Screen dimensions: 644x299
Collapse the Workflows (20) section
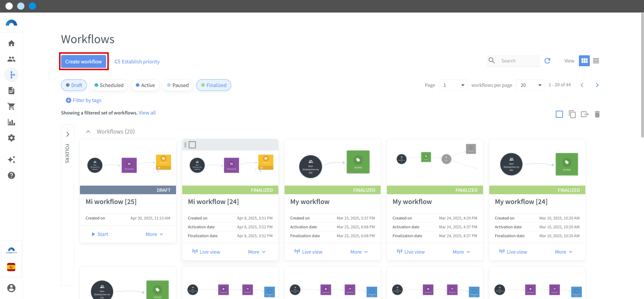click(88, 131)
